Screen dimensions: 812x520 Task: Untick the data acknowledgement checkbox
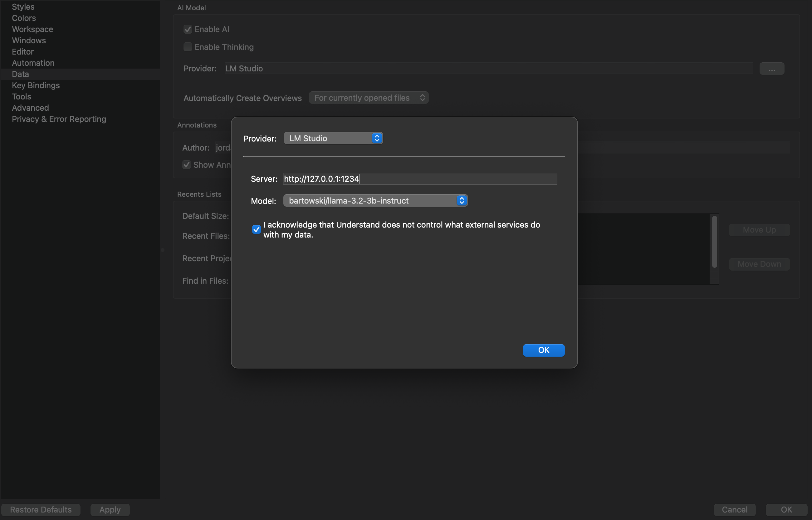click(x=256, y=230)
